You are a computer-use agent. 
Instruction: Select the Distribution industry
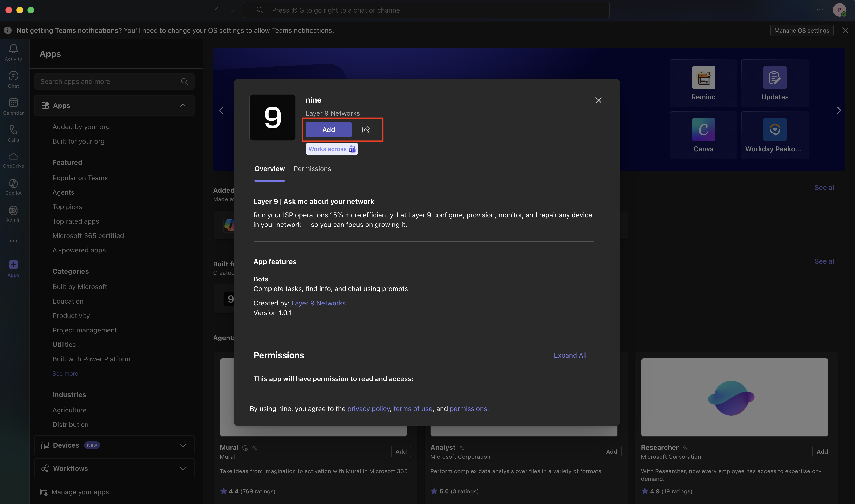coord(71,424)
